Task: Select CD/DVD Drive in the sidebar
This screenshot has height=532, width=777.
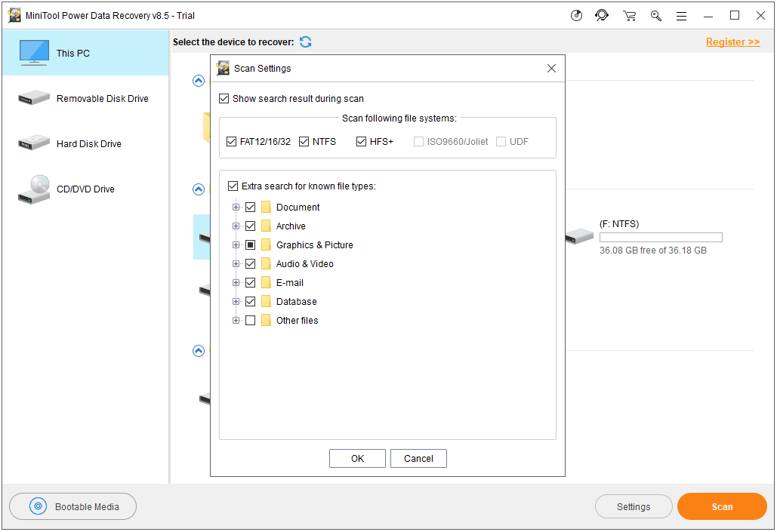Action: point(85,189)
